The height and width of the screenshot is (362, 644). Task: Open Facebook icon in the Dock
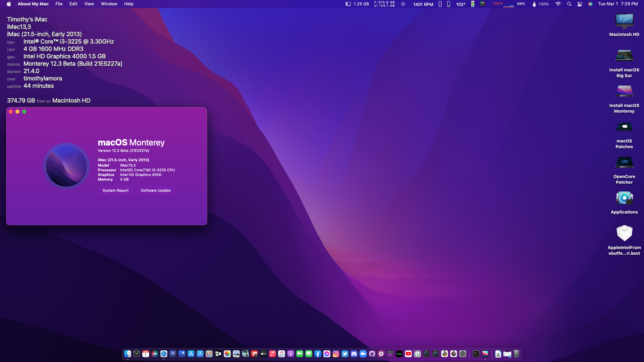click(x=318, y=354)
